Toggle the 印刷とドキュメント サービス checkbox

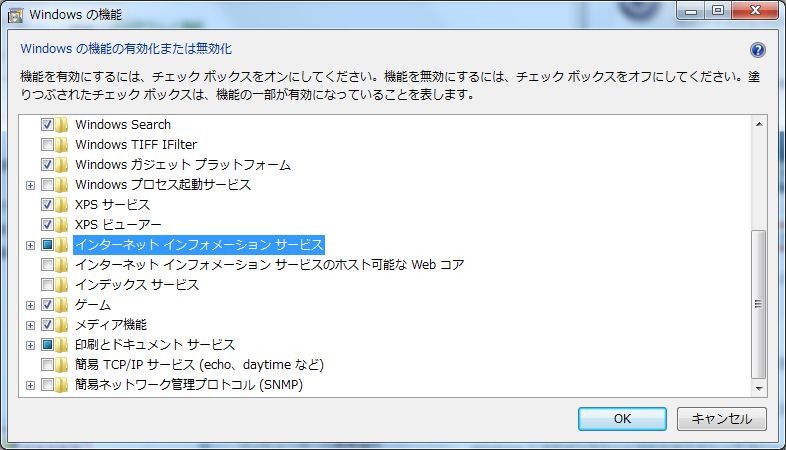pyautogui.click(x=47, y=345)
